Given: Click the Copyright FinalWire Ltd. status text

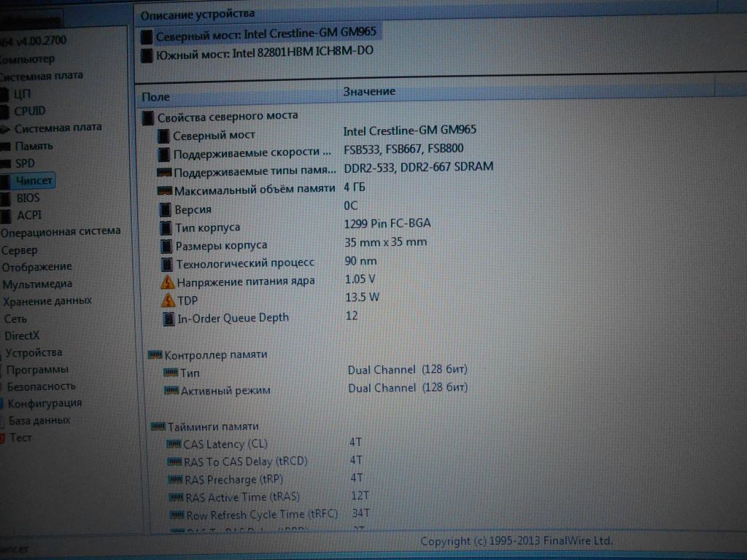Looking at the screenshot, I should click(517, 541).
